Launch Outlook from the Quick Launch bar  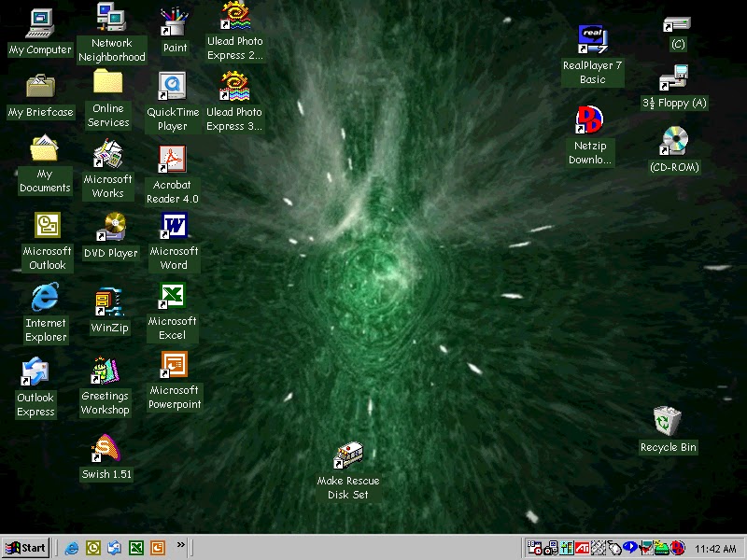tap(92, 548)
